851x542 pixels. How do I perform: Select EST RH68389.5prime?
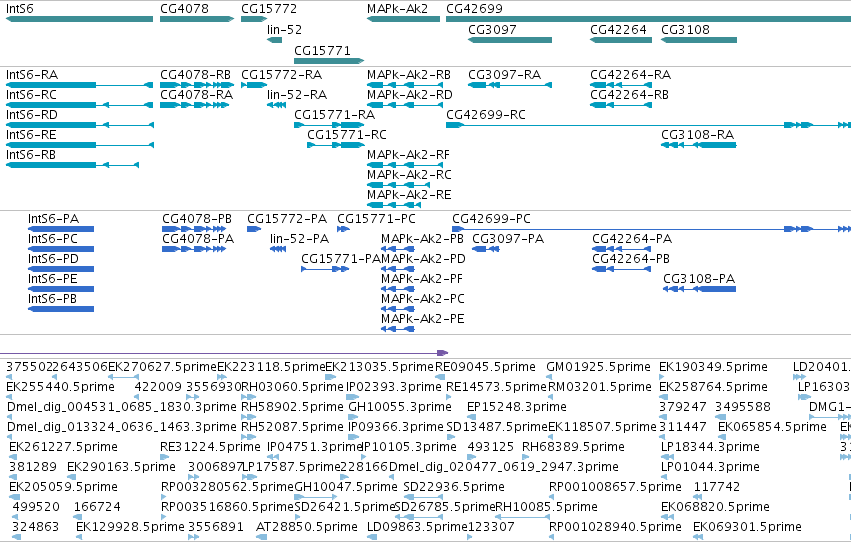(526, 457)
